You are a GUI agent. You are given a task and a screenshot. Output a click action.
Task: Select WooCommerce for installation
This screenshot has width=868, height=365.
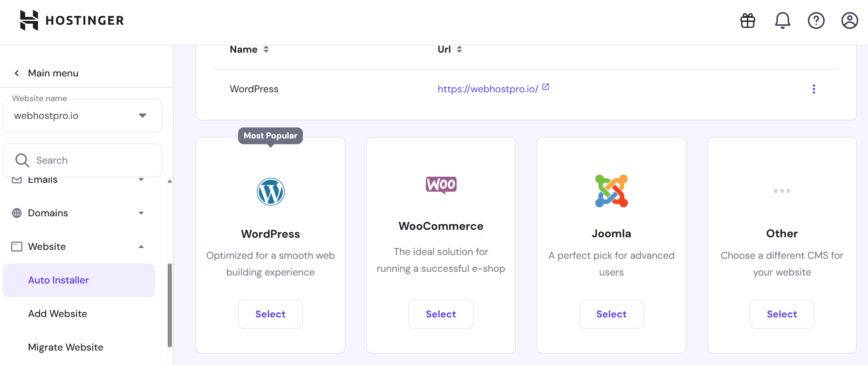tap(441, 314)
